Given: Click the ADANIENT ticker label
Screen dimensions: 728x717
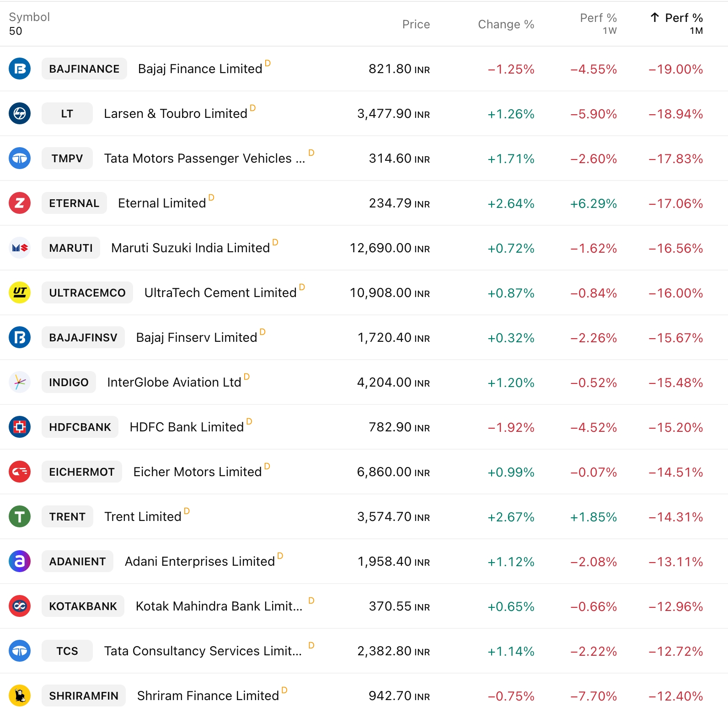Looking at the screenshot, I should pos(77,562).
